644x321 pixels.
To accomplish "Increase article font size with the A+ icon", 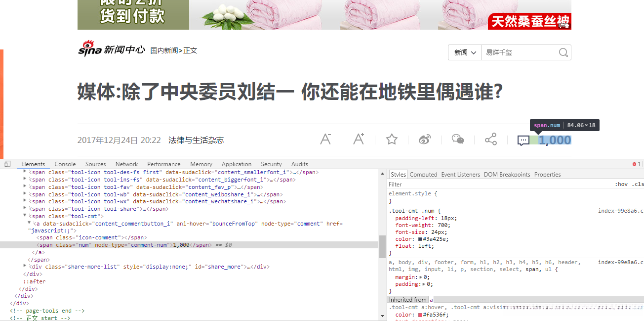I will pos(359,139).
